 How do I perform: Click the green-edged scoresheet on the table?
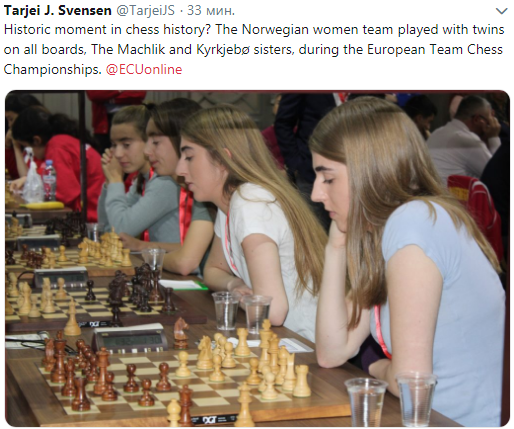pos(183,284)
